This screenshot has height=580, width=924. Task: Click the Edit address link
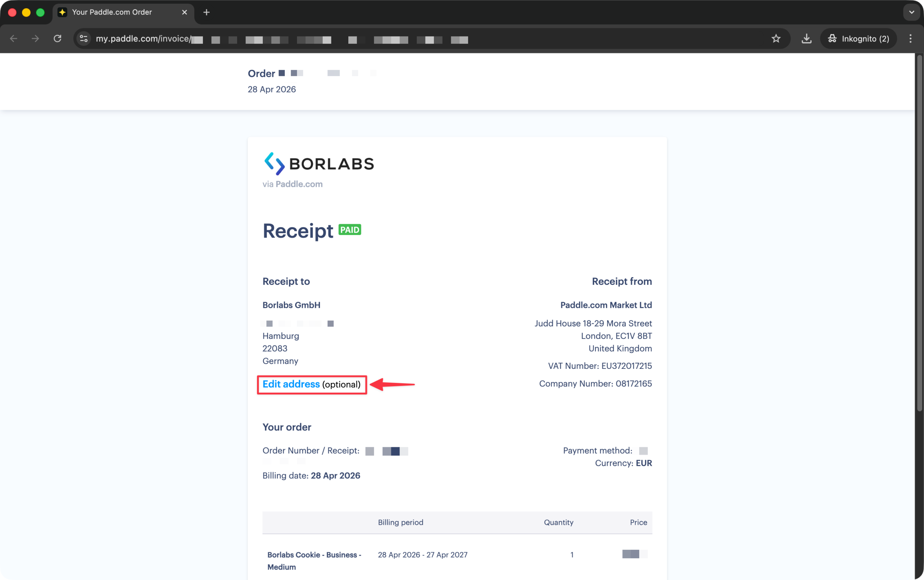pos(291,384)
